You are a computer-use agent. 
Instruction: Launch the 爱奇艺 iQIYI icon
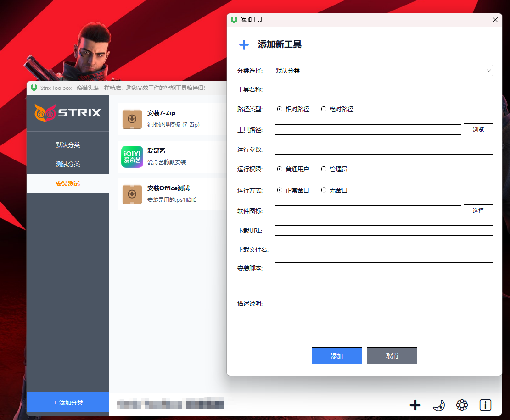tap(132, 157)
